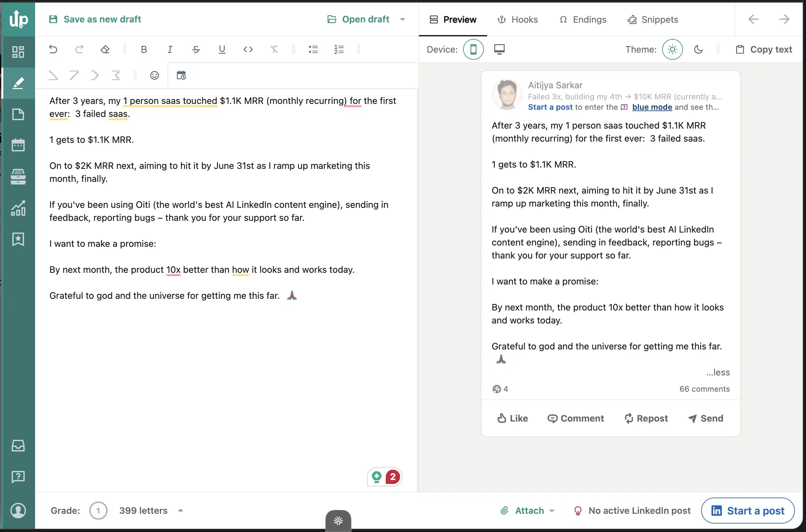Open the help question icon in sidebar
806x532 pixels.
click(x=18, y=477)
